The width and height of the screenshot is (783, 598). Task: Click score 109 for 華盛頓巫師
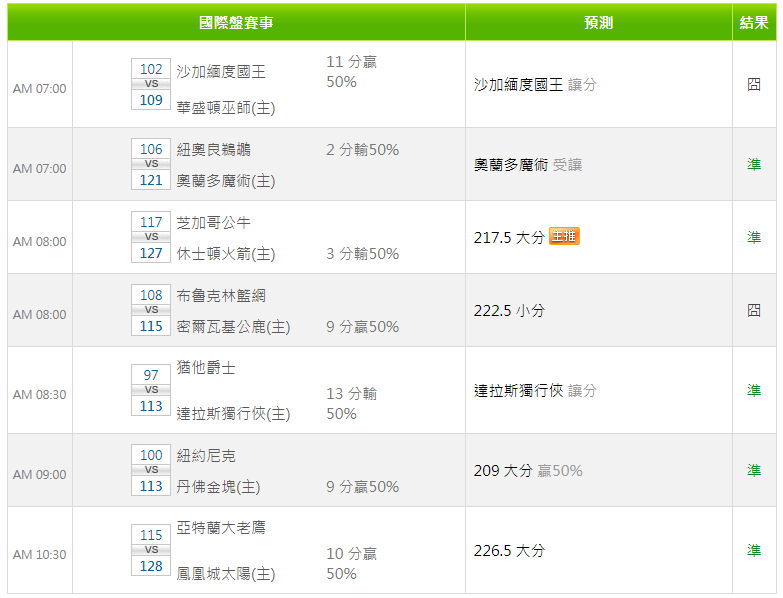pos(151,100)
